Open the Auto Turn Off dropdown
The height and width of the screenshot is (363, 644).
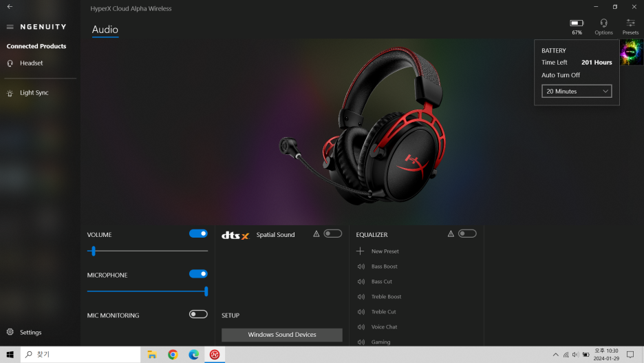[x=577, y=91]
